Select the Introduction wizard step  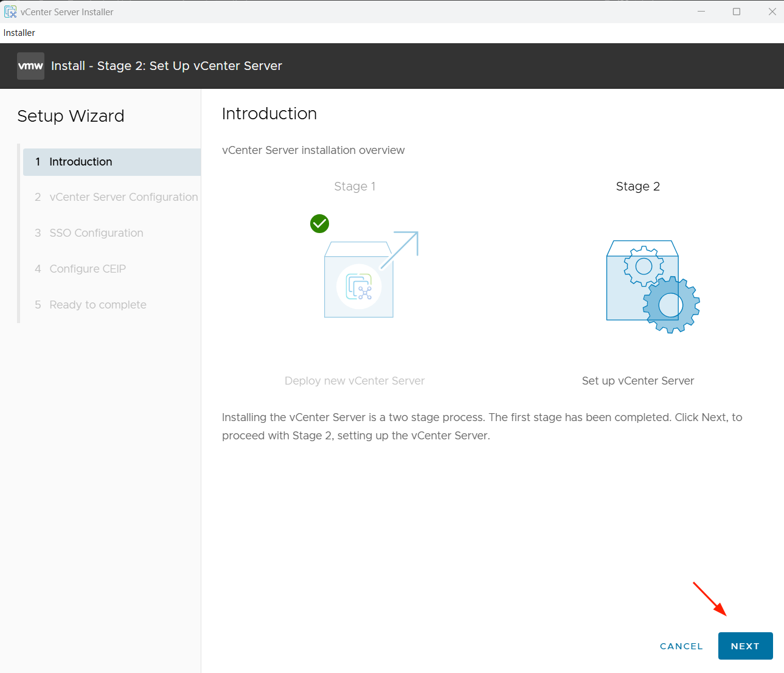pyautogui.click(x=112, y=162)
